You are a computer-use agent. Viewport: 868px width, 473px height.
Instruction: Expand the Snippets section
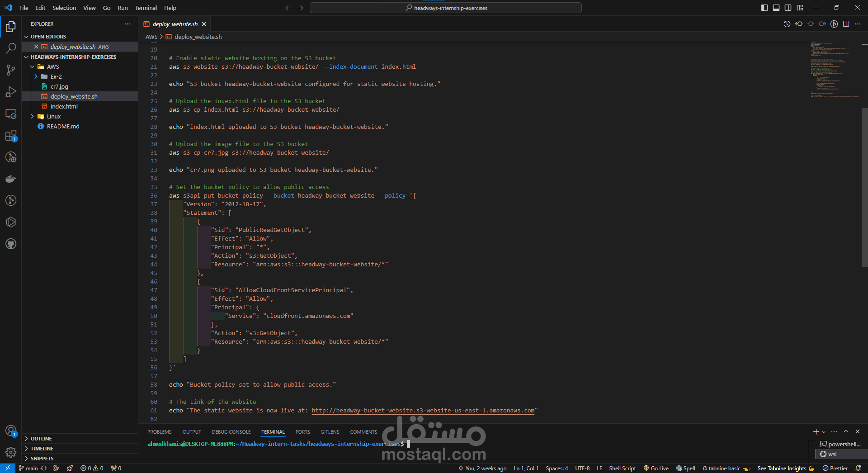pos(80,459)
